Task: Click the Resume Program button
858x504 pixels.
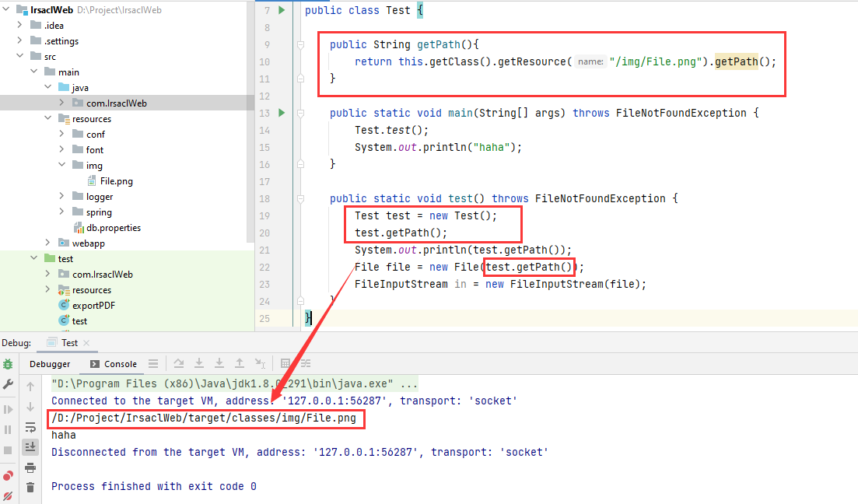Action: click(8, 408)
